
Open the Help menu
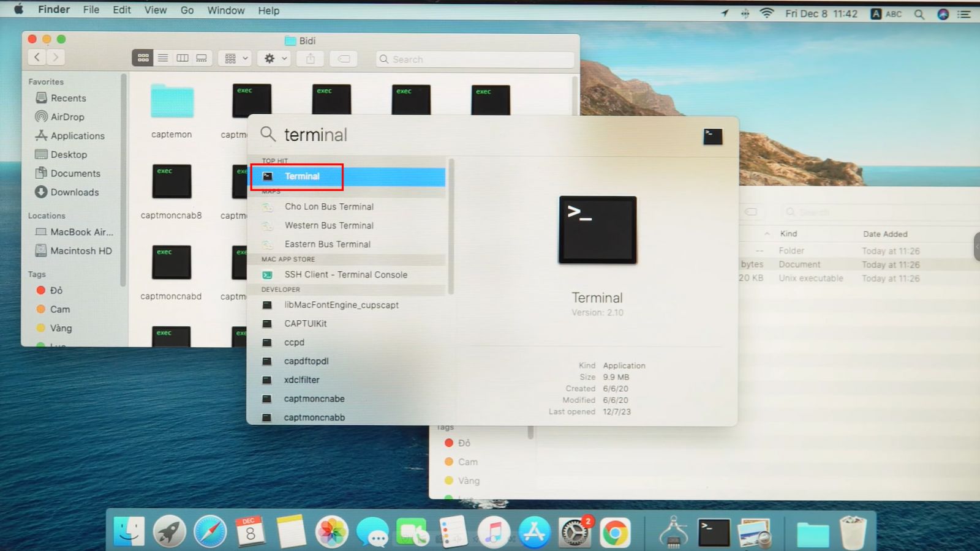[269, 11]
